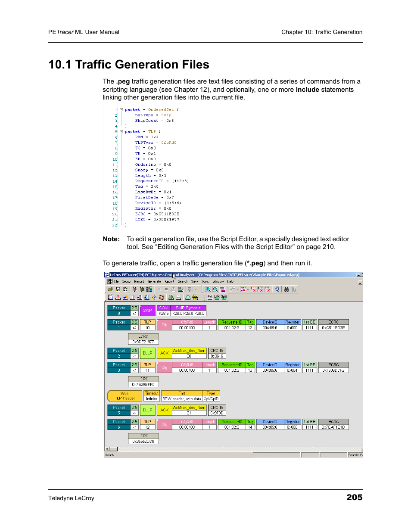
Task: Click the print icon in second toolbar row
Action: [x=178, y=297]
